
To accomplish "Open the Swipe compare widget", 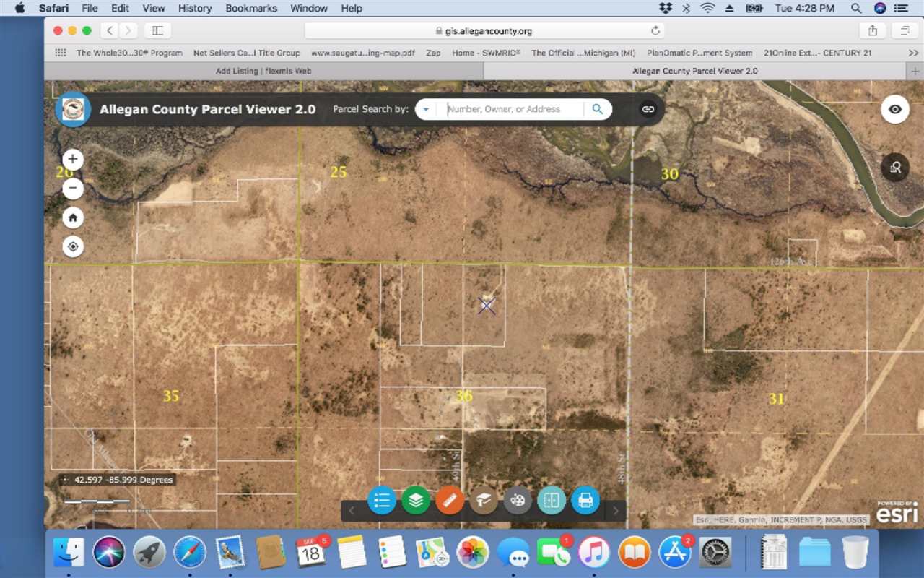I will pos(552,500).
